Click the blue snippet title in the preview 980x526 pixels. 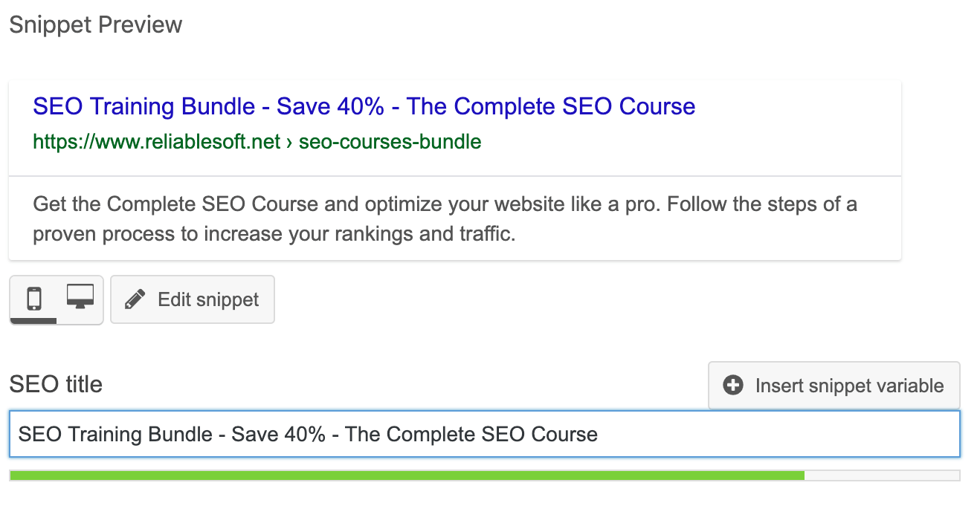point(364,106)
